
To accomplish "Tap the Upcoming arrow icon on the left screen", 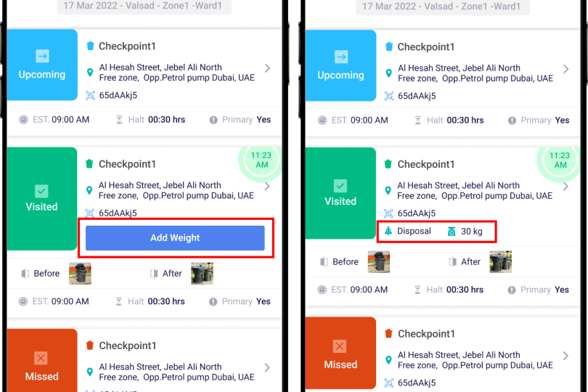I will [x=41, y=56].
